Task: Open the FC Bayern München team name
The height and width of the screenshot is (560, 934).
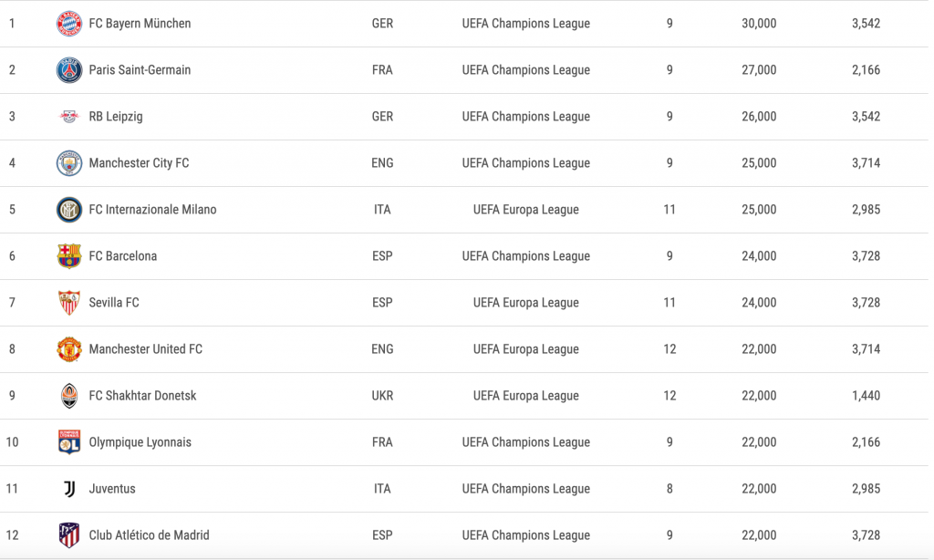Action: click(140, 24)
